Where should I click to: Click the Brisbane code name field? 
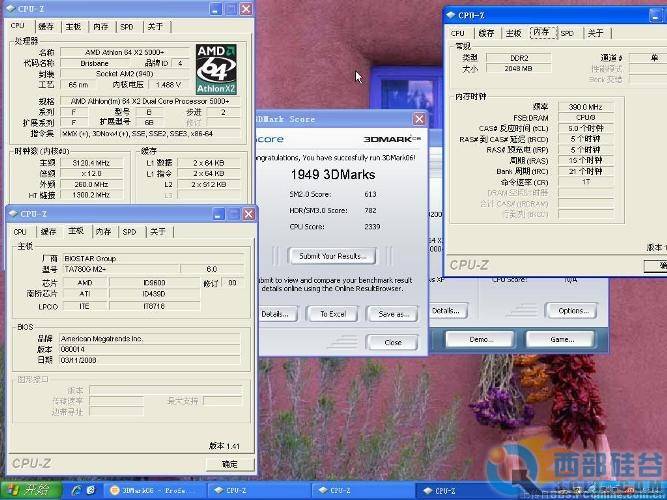pyautogui.click(x=94, y=63)
